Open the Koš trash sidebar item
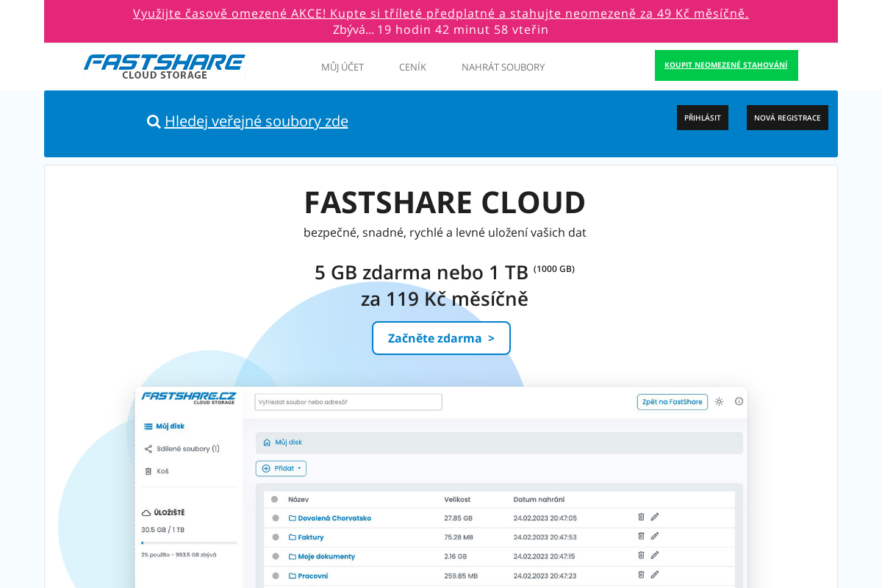This screenshot has height=588, width=882. (157, 471)
